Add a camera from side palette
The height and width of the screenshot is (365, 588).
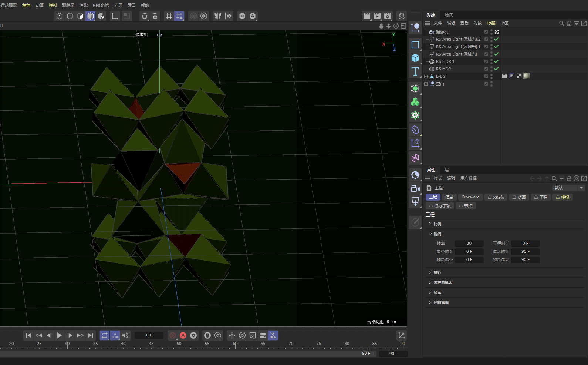tap(415, 188)
